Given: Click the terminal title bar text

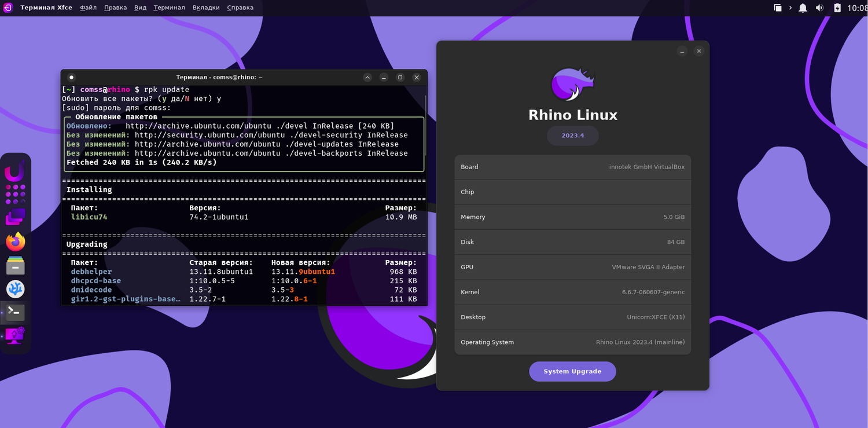Looking at the screenshot, I should [219, 77].
